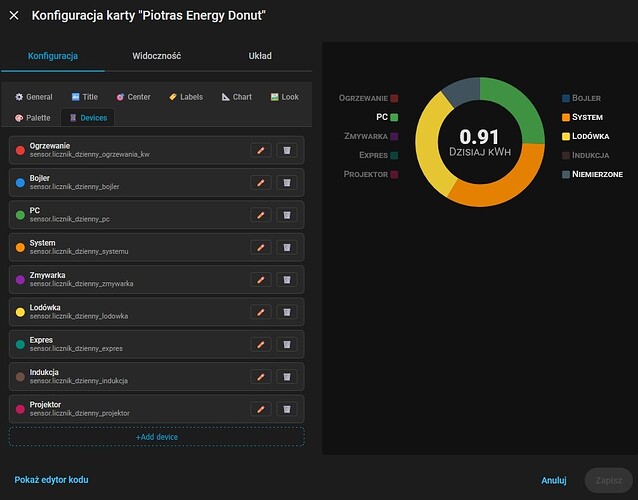Edit the Projektor device entry
638x500 pixels.
261,409
